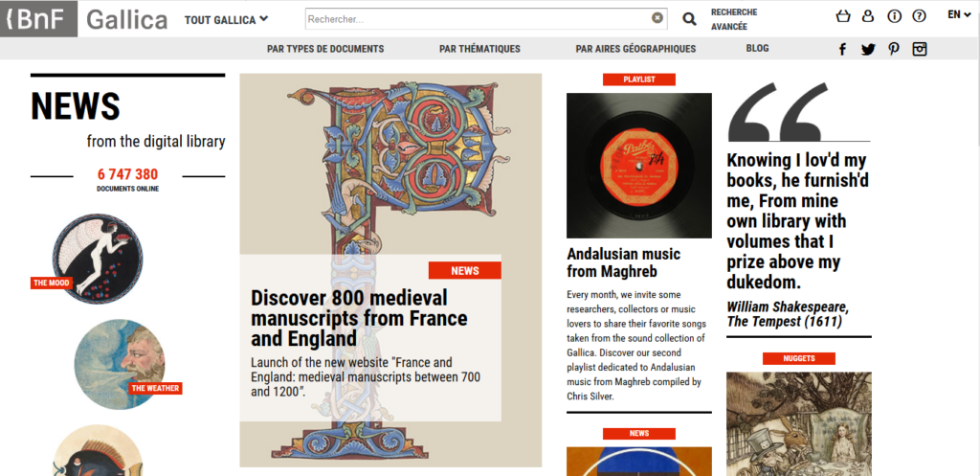Open PAR AIRES GÉOGRAPHIQUES menu

[635, 49]
